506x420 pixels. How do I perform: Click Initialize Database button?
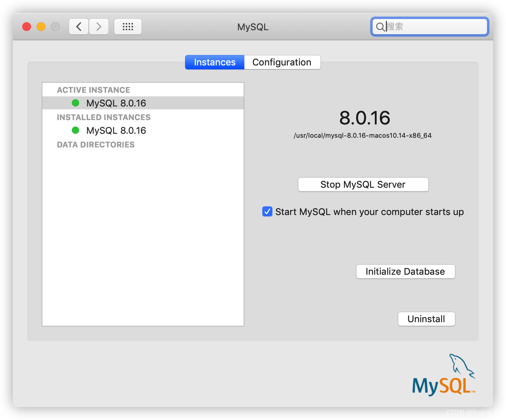(x=405, y=271)
